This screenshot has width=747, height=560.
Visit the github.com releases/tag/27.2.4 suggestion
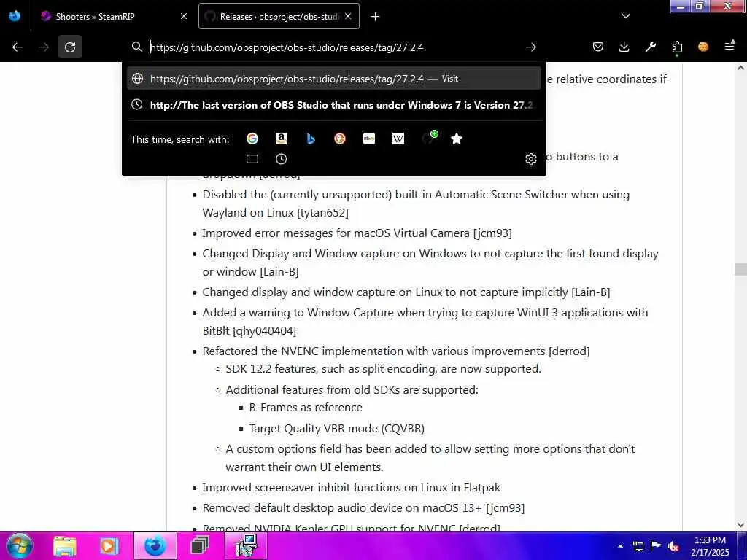click(x=334, y=79)
